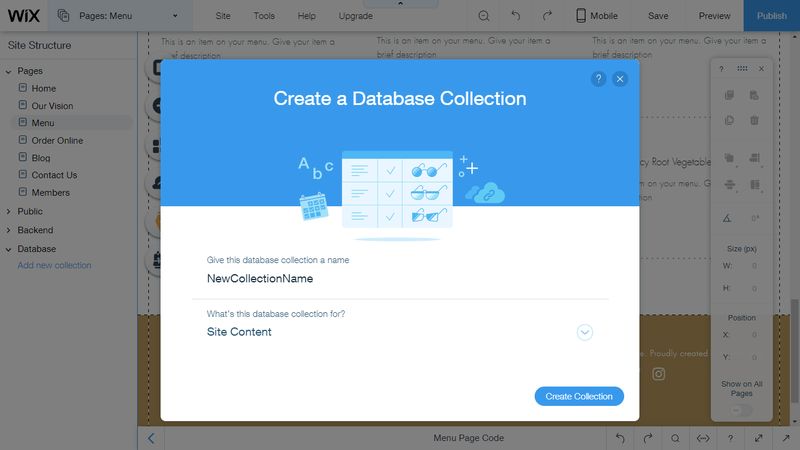Click the delete trash icon in toolbar panel
Screen dimensions: 800x450
[x=754, y=120]
